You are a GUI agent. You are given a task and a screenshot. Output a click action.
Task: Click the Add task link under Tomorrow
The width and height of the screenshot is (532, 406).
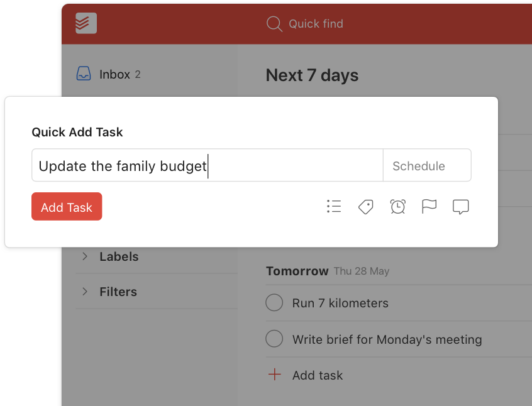click(x=318, y=375)
